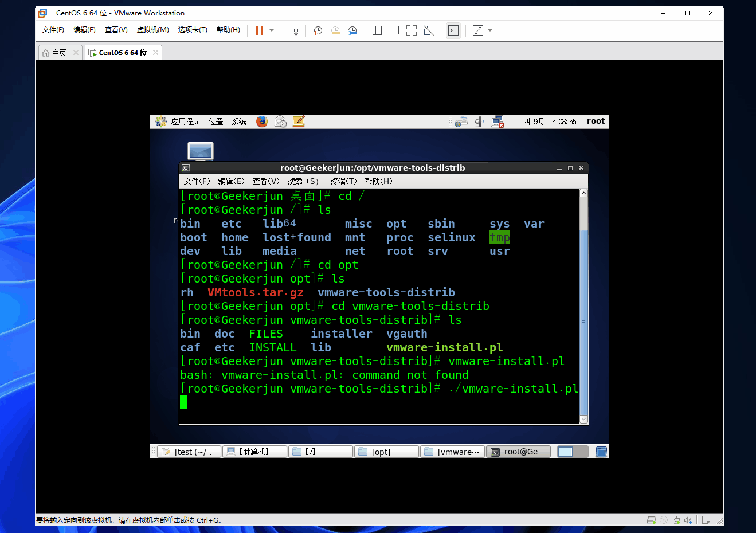
Task: Click the volume speaker icon in GNOME panel
Action: point(479,122)
